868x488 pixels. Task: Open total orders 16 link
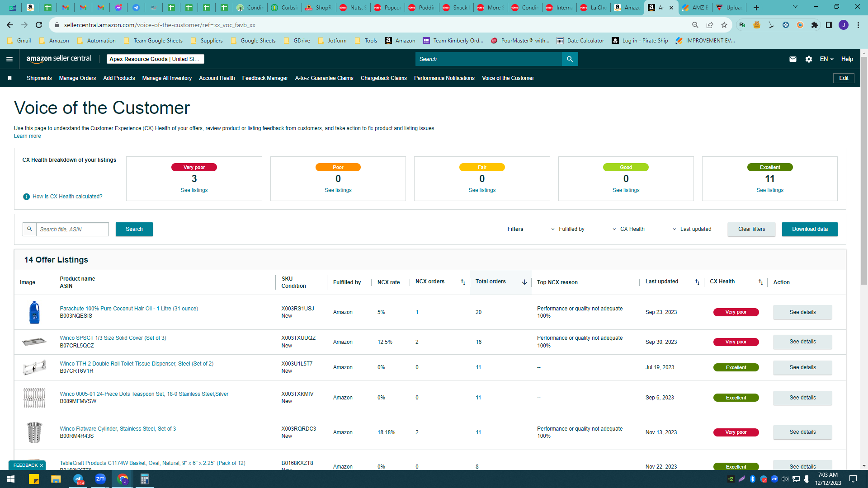(x=478, y=342)
